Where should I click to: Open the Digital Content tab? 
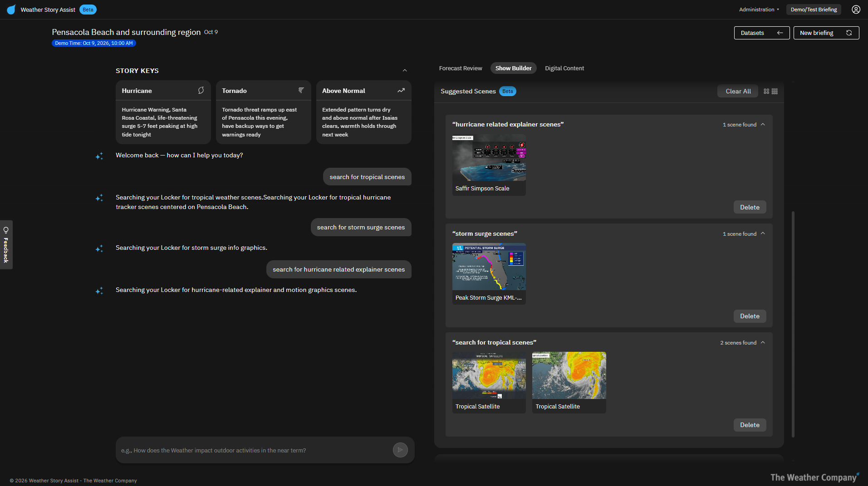point(564,68)
